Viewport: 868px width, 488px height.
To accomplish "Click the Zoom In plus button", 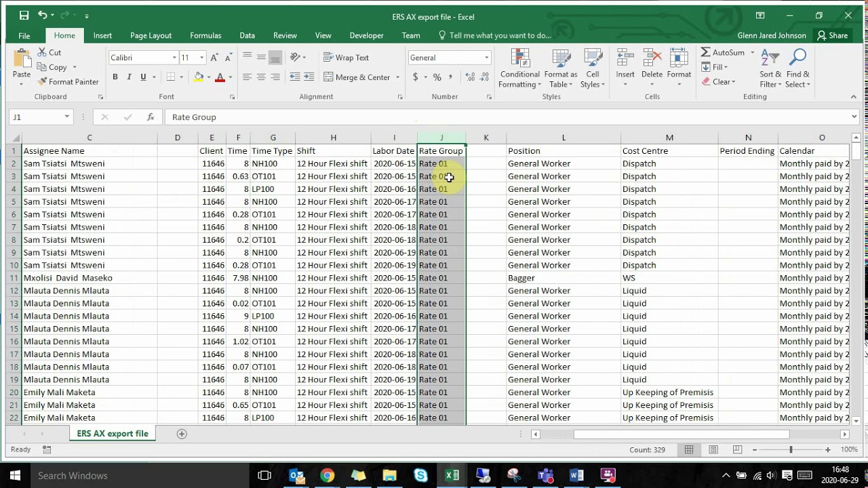I will click(827, 450).
